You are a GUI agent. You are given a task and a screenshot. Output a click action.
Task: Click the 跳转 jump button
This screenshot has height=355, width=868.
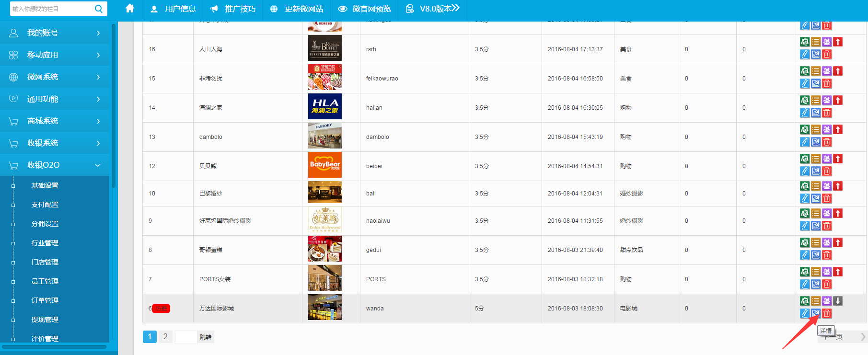[206, 337]
